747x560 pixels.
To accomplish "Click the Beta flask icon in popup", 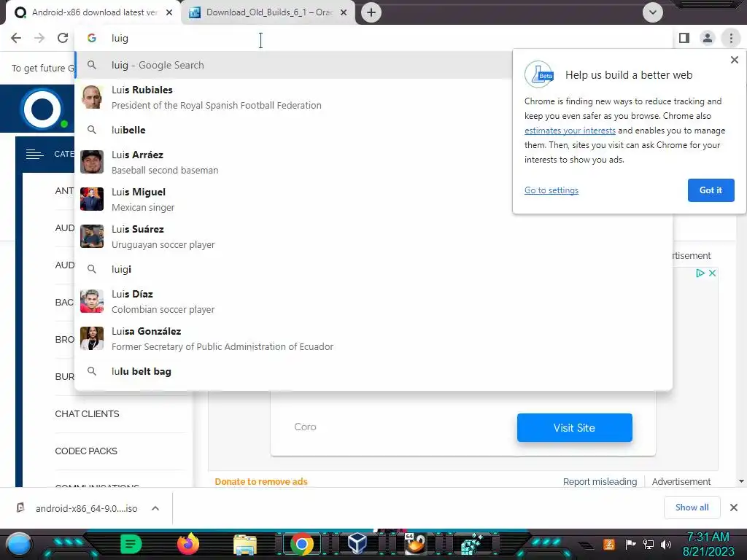I will 539,74.
